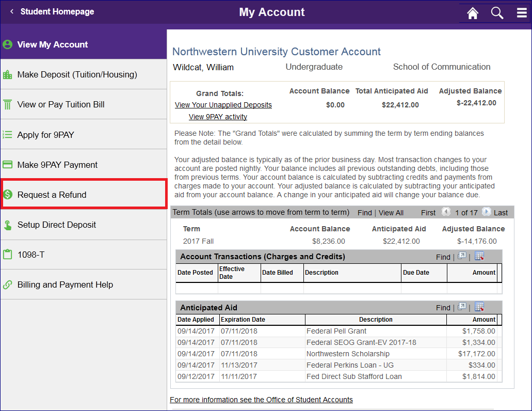Open Setup Direct Deposit
Image resolution: width=532 pixels, height=411 pixels.
58,224
